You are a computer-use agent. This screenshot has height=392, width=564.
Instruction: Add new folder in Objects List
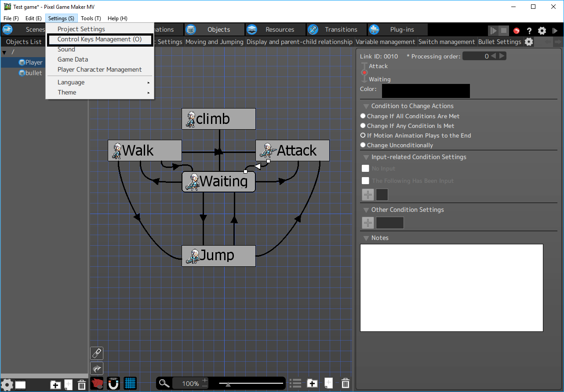[55, 385]
